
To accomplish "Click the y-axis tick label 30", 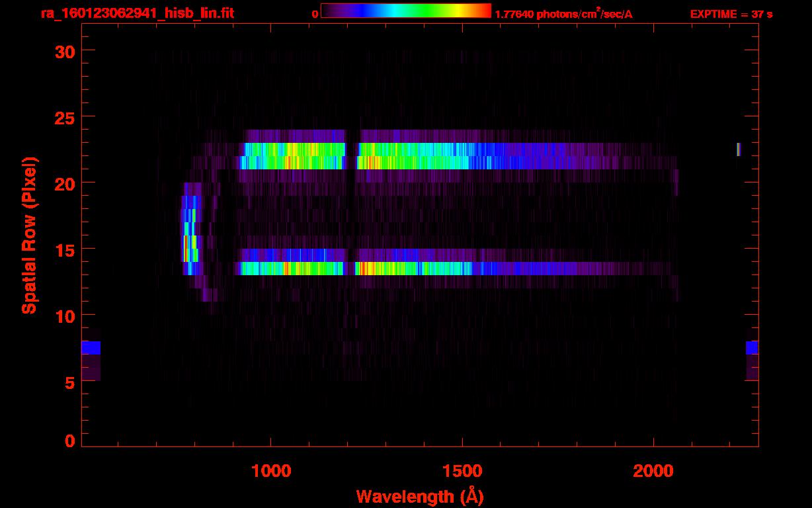I will (x=65, y=51).
